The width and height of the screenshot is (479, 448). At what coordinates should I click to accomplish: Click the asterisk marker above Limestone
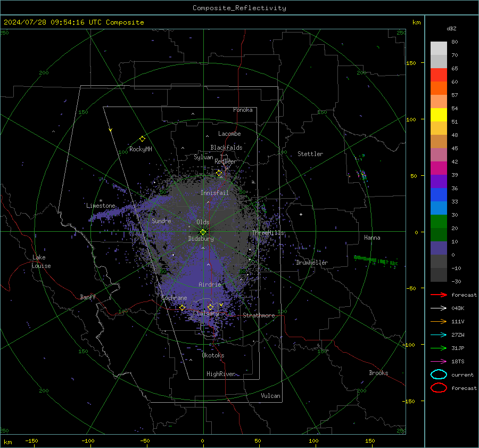101,201
